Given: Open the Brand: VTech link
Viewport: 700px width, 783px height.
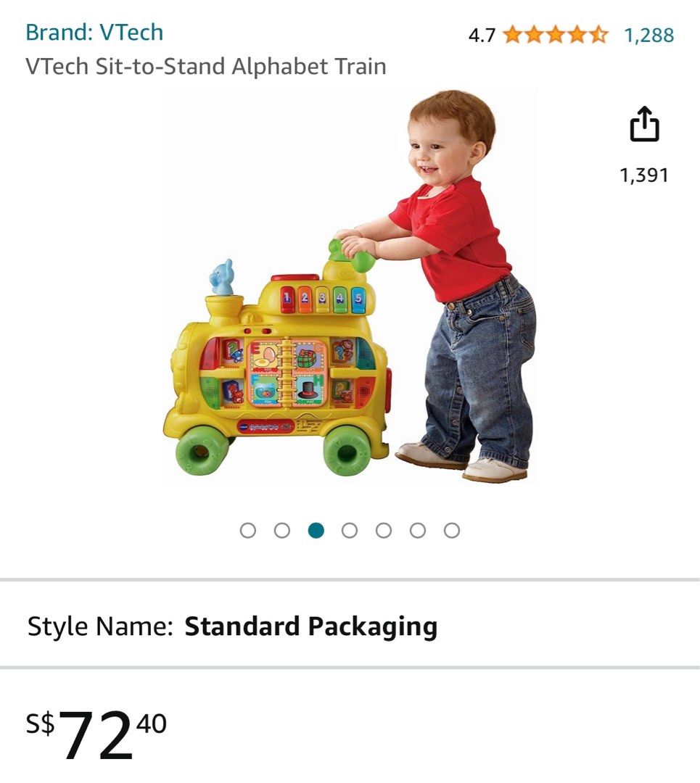Looking at the screenshot, I should coord(94,33).
